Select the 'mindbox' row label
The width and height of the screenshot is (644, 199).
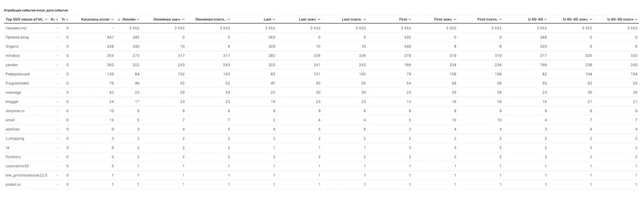(x=13, y=56)
